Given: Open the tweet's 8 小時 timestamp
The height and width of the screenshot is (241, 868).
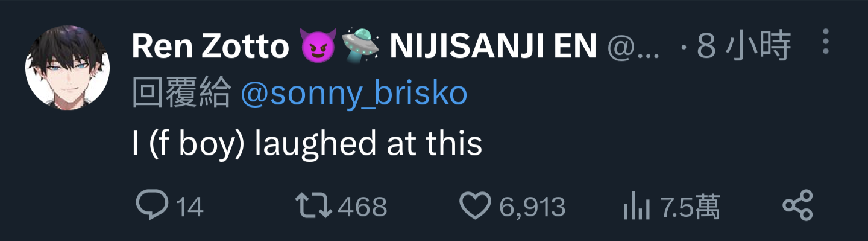Looking at the screenshot, I should (x=743, y=47).
